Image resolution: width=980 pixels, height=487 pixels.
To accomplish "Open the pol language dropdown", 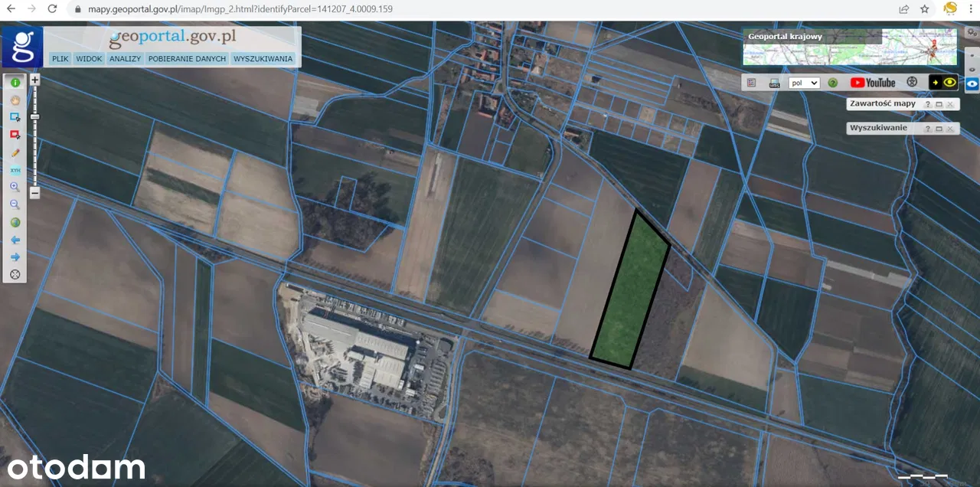I will point(804,83).
